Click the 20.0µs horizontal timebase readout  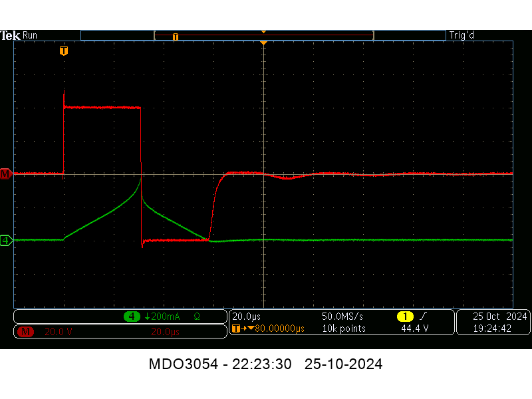(x=246, y=317)
